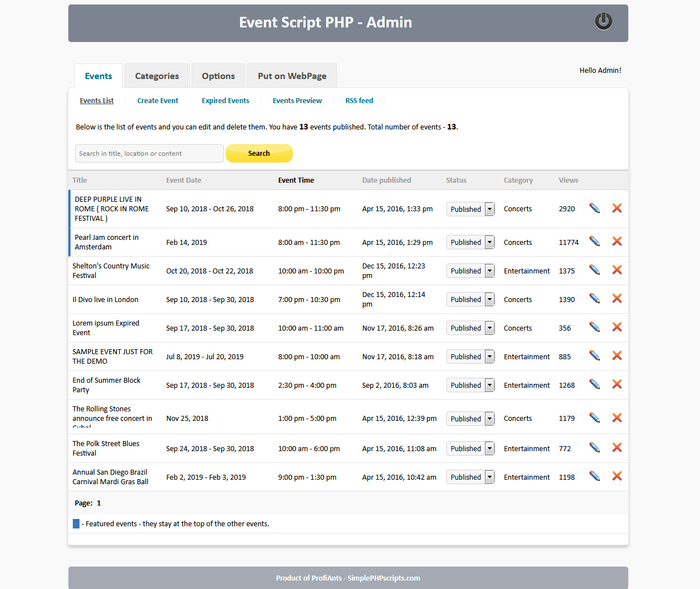Image resolution: width=700 pixels, height=589 pixels.
Task: Edit the End of Summer Block Party event
Action: pos(594,384)
